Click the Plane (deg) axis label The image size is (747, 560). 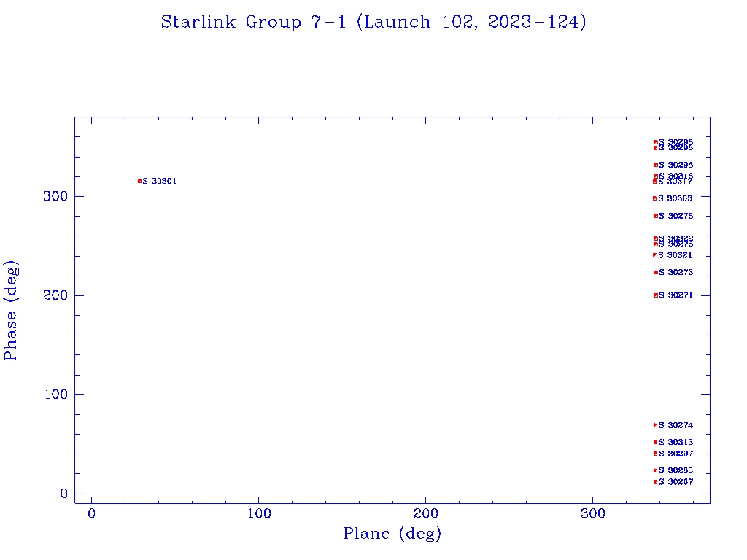pos(392,534)
